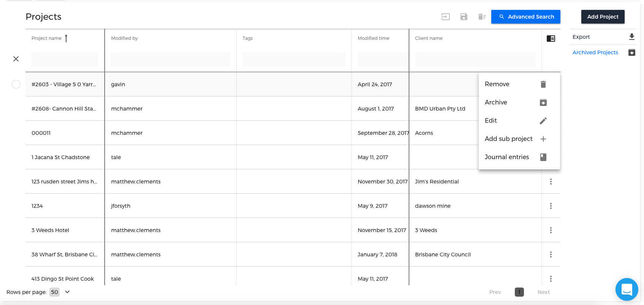Open the chat support bubble

point(627,289)
